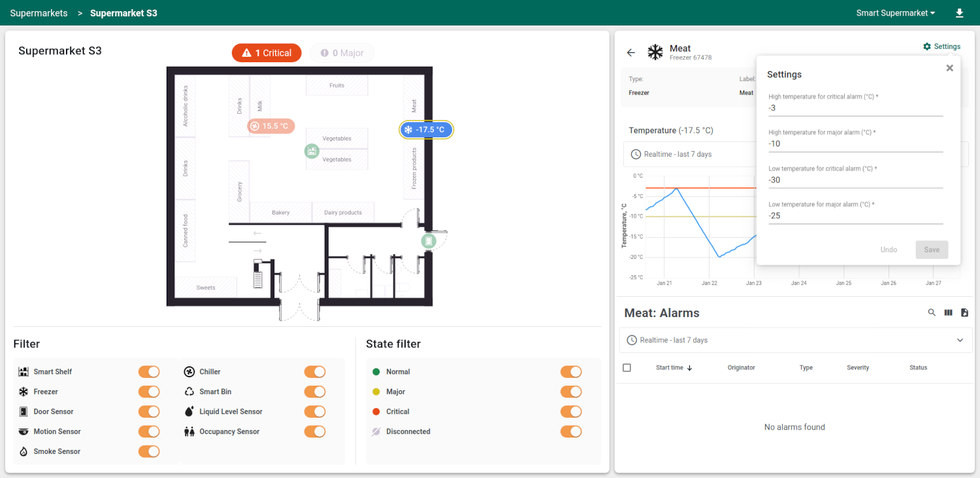Select the 15.5 °C chiller marker
The width and height of the screenshot is (980, 478).
(271, 126)
